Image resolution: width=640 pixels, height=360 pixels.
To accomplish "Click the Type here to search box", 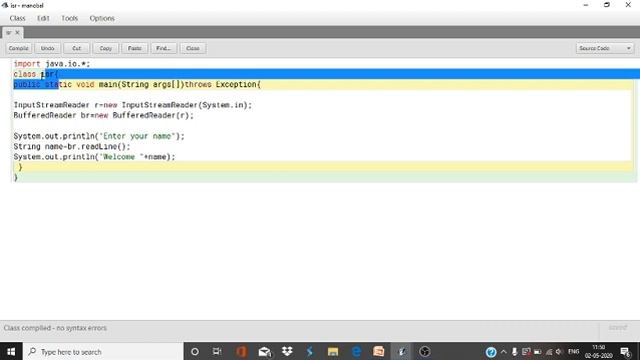I will click(x=103, y=351).
